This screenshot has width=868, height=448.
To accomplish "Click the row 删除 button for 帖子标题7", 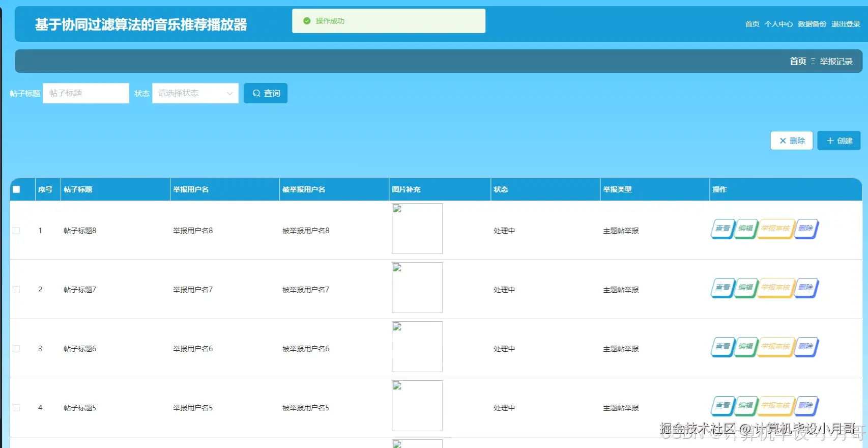I will 805,288.
